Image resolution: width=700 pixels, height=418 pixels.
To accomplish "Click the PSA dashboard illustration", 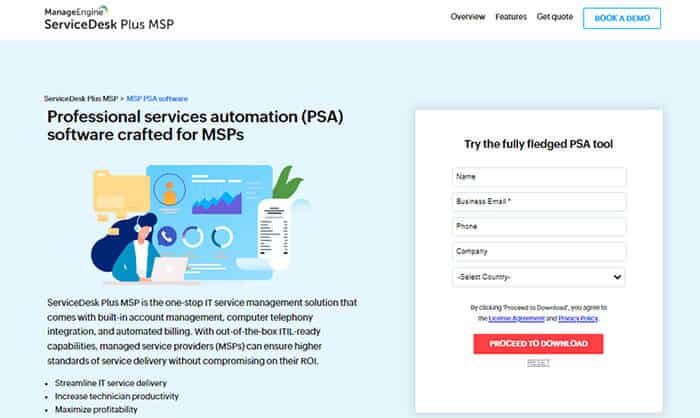I will point(200,224).
